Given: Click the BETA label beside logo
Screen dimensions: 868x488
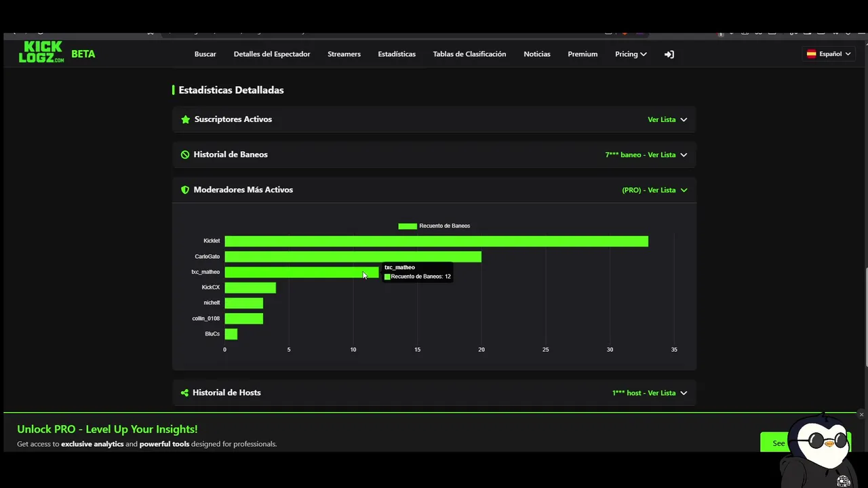Looking at the screenshot, I should [x=83, y=54].
